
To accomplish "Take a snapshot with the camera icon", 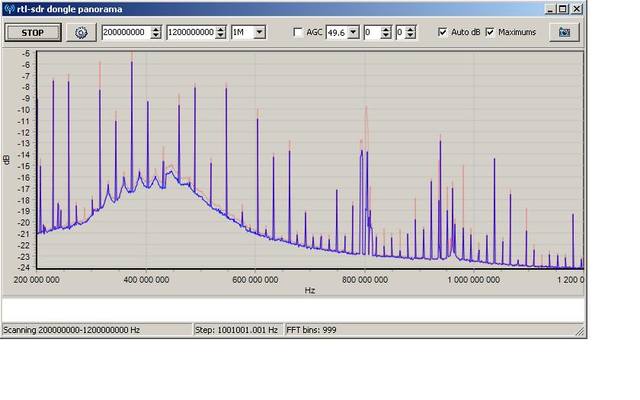I will pos(565,32).
